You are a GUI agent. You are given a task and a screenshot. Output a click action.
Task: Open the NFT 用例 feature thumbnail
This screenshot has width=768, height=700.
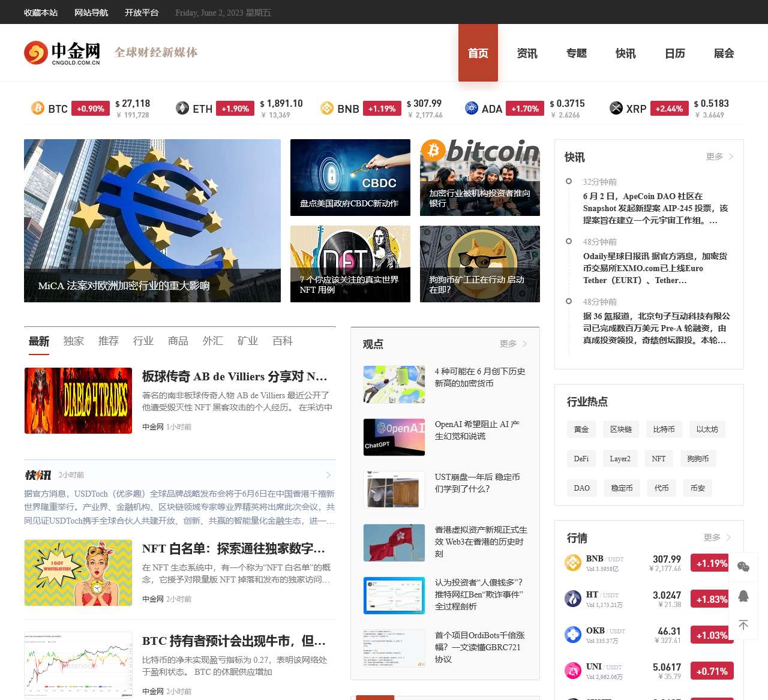coord(350,264)
